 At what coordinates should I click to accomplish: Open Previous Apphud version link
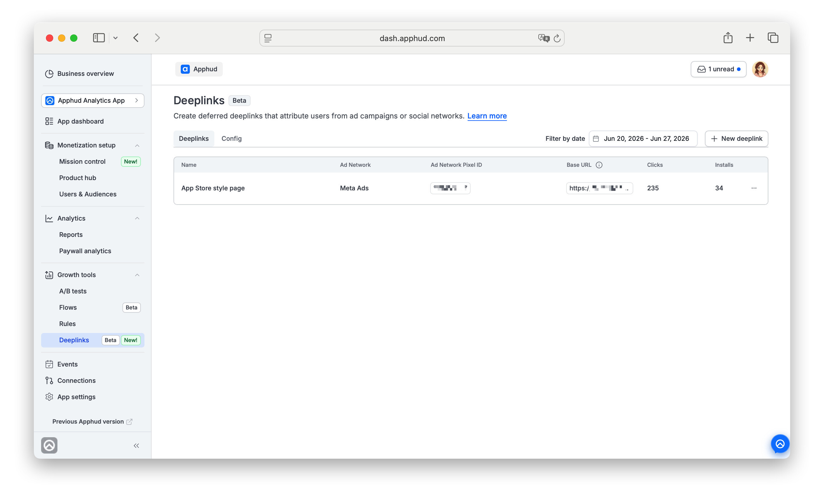tap(92, 422)
